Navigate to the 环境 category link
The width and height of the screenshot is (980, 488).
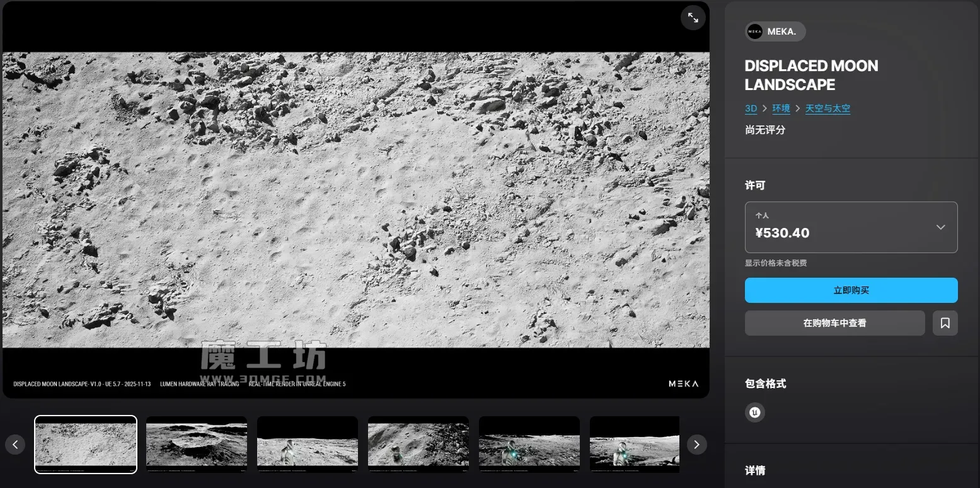(781, 108)
